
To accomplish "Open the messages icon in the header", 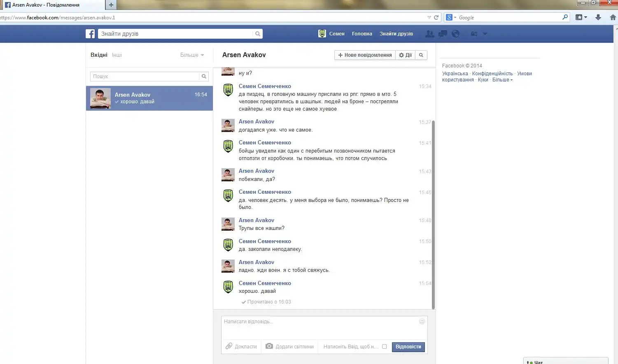I will pyautogui.click(x=443, y=34).
